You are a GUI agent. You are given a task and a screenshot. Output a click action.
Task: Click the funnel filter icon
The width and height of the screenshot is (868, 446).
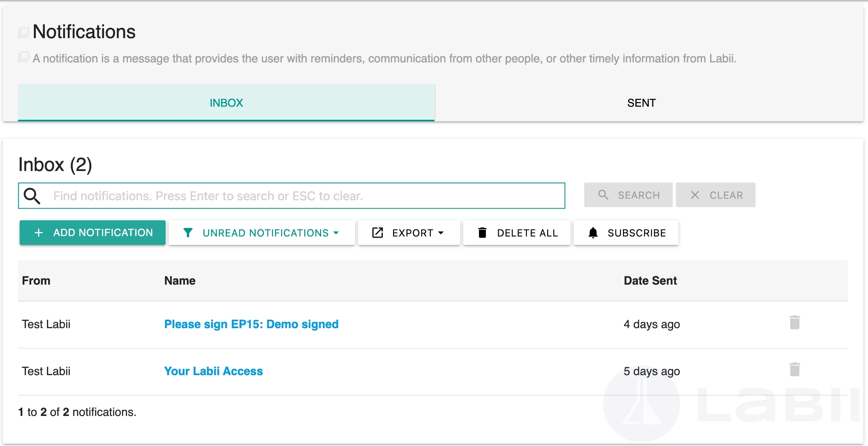point(188,233)
